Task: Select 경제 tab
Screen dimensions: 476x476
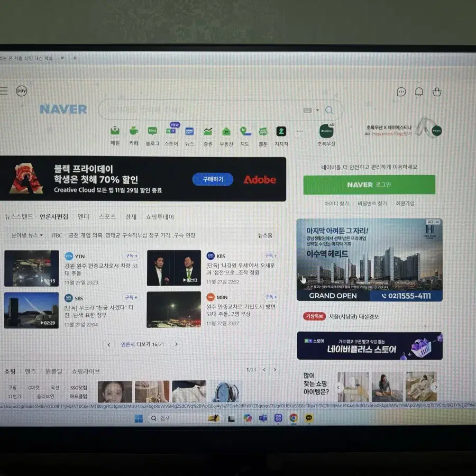Action: (131, 217)
